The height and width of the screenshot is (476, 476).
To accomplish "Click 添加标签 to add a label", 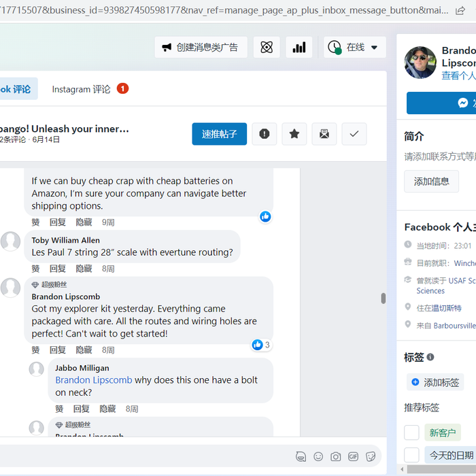I will (435, 382).
